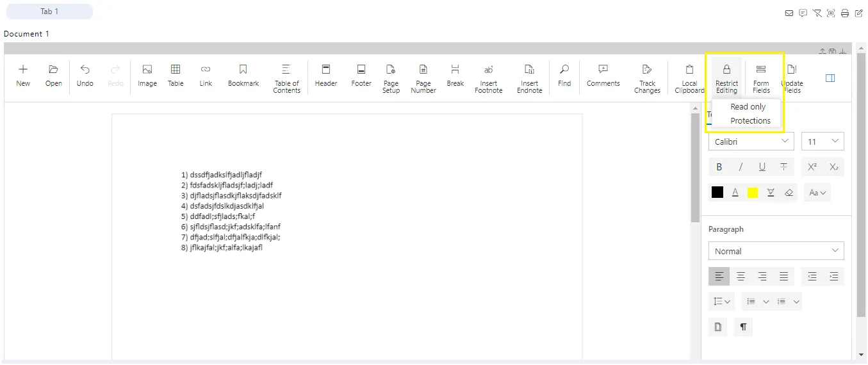Image resolution: width=868 pixels, height=365 pixels.
Task: Decrease paragraph indent
Action: [x=812, y=276]
